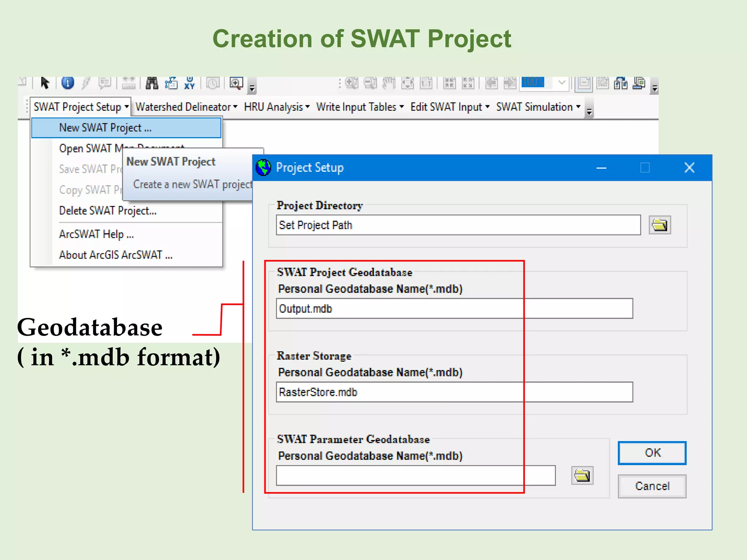Viewport: 747px width, 560px height.
Task: Click the layout Fixed Zoom Out icon
Action: tap(468, 83)
